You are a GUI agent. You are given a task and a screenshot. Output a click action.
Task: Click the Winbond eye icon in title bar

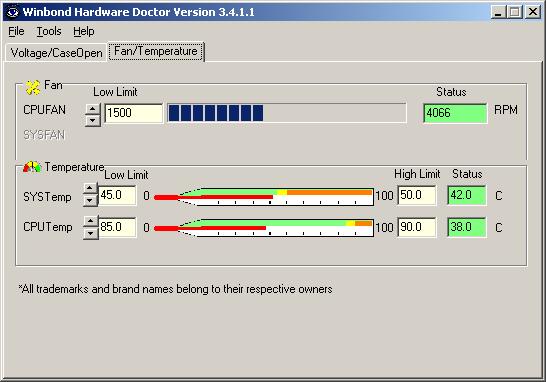pos(13,12)
